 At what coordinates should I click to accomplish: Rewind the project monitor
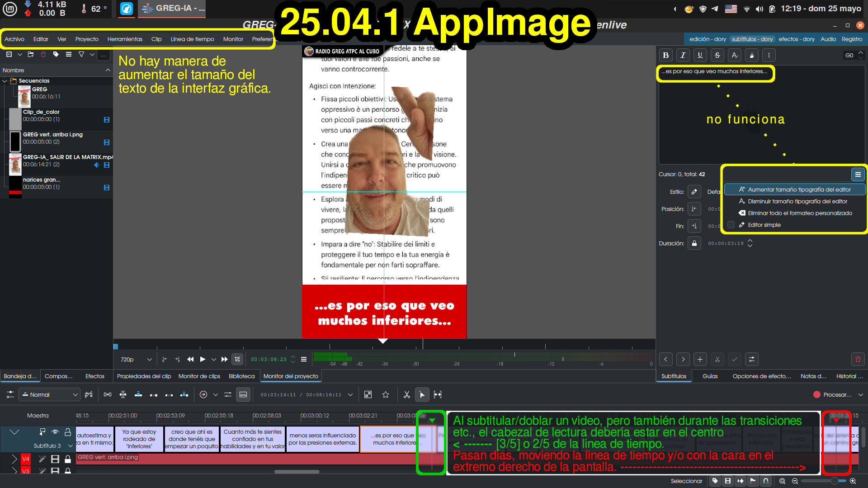pos(190,359)
